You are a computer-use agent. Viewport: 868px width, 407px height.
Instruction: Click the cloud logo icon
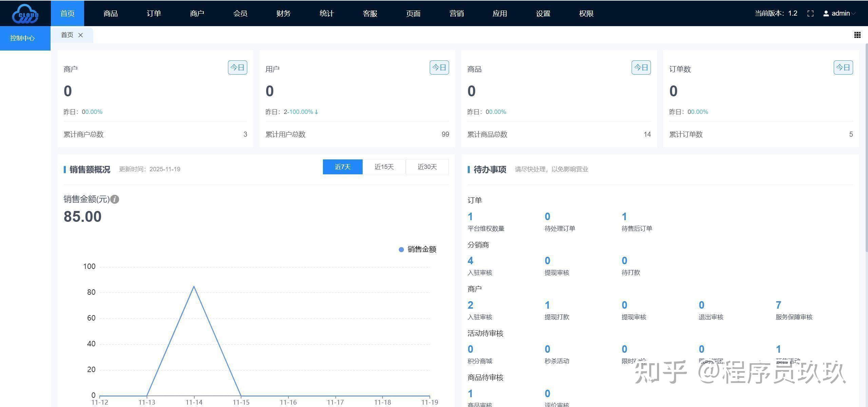pyautogui.click(x=25, y=13)
